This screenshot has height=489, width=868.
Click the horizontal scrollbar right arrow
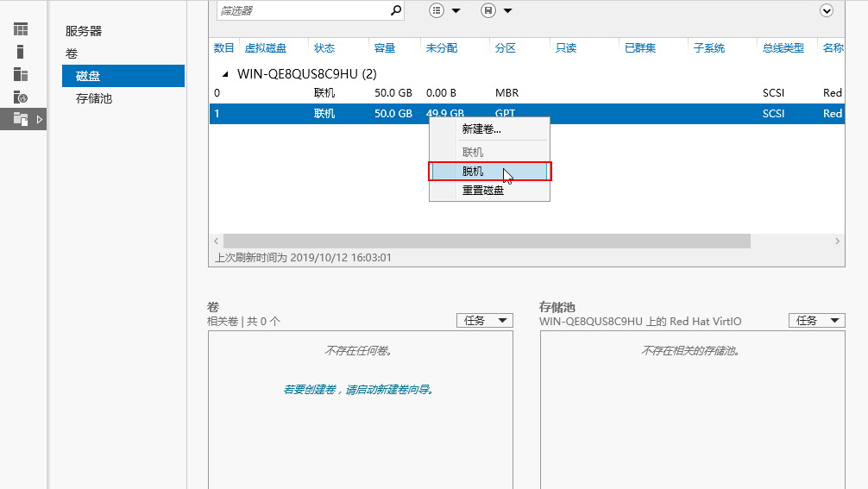(x=837, y=241)
